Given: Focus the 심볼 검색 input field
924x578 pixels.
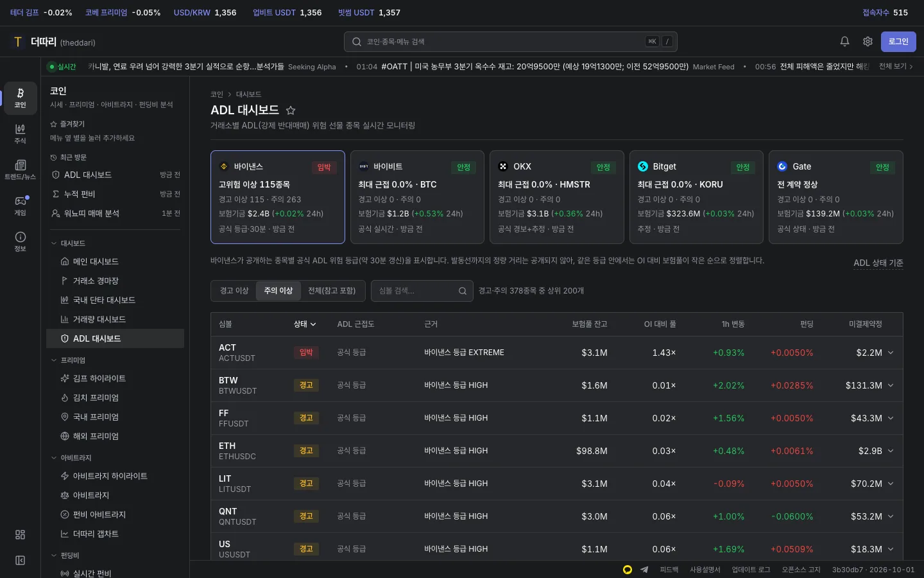Looking at the screenshot, I should click(422, 291).
